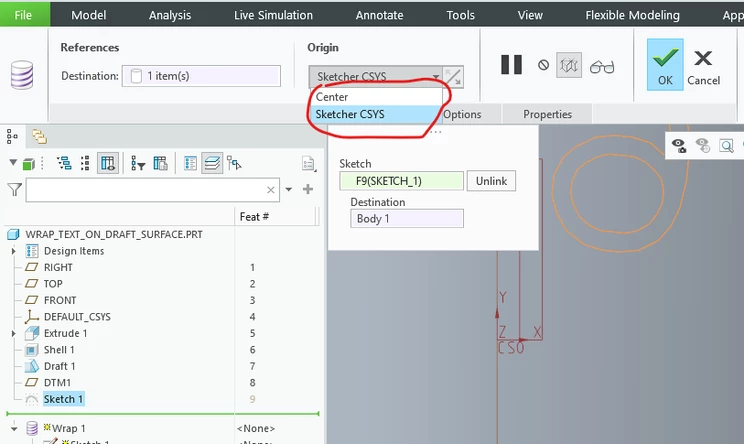
Task: Select the Shell 1 feature
Action: pyautogui.click(x=59, y=350)
